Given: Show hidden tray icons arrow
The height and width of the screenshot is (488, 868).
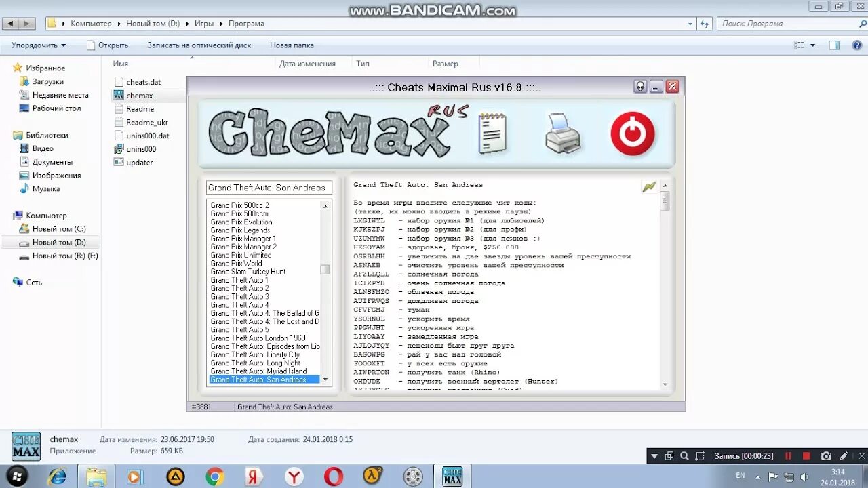Looking at the screenshot, I should click(757, 476).
